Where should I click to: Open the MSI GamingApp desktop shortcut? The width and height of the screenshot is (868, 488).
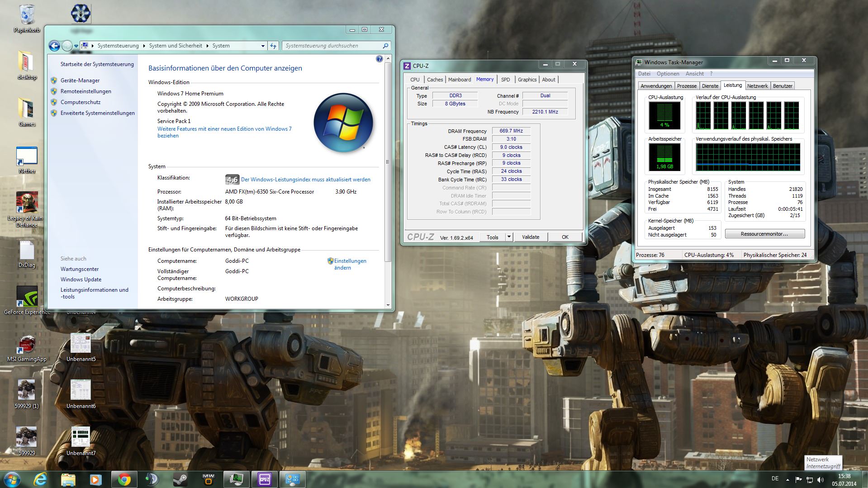point(27,347)
